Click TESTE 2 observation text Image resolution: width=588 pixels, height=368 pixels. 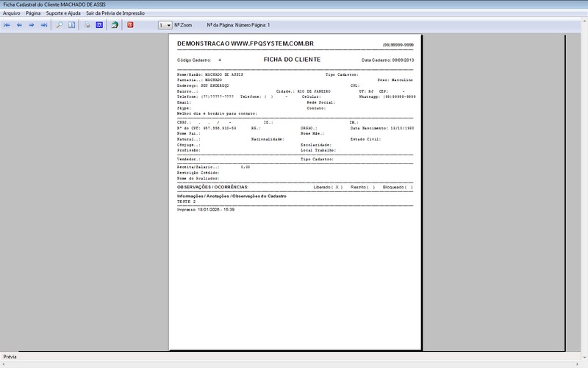click(187, 202)
